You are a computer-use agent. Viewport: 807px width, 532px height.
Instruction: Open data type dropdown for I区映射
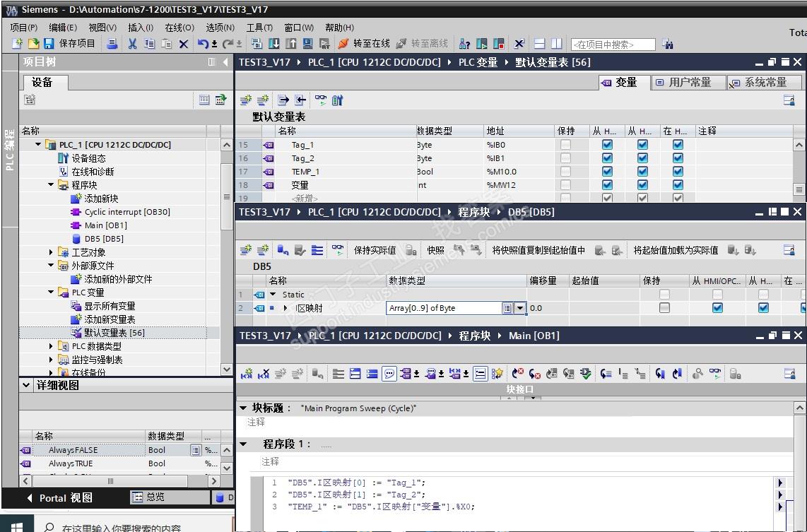point(520,307)
